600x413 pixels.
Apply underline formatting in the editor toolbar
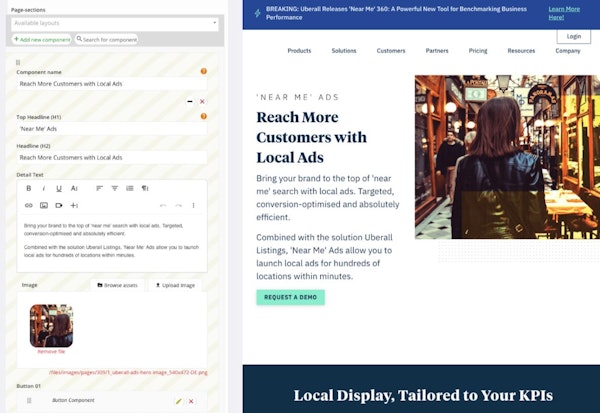pos(59,188)
